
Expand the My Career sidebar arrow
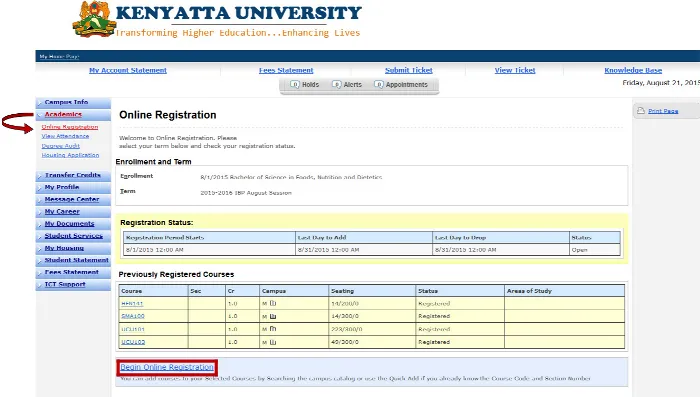40,212
